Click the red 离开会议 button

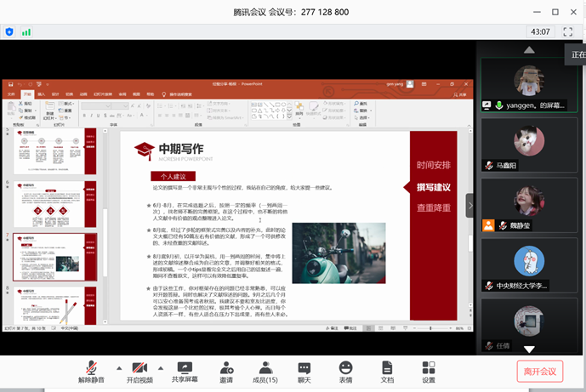539,372
